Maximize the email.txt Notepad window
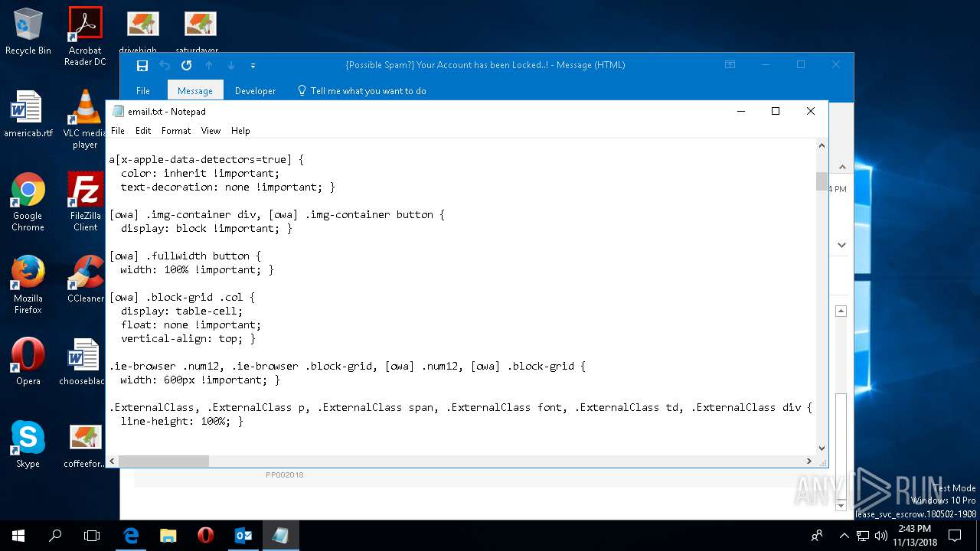 point(776,111)
